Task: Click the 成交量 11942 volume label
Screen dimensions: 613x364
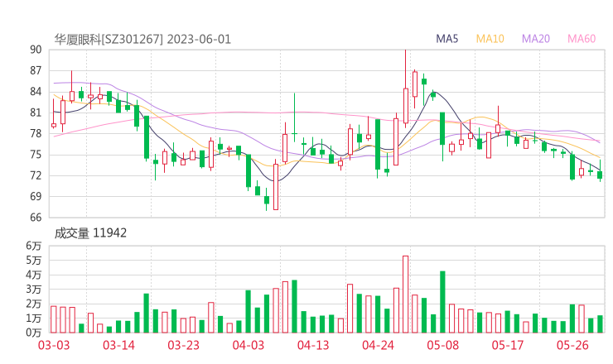Action: [90, 233]
